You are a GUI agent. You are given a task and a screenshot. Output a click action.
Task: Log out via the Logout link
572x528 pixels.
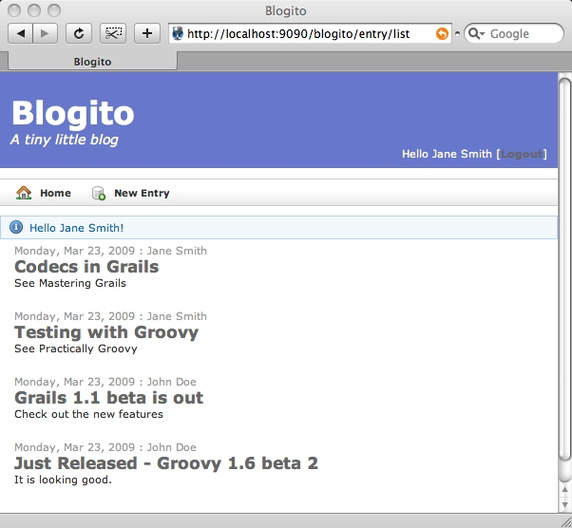(x=522, y=154)
